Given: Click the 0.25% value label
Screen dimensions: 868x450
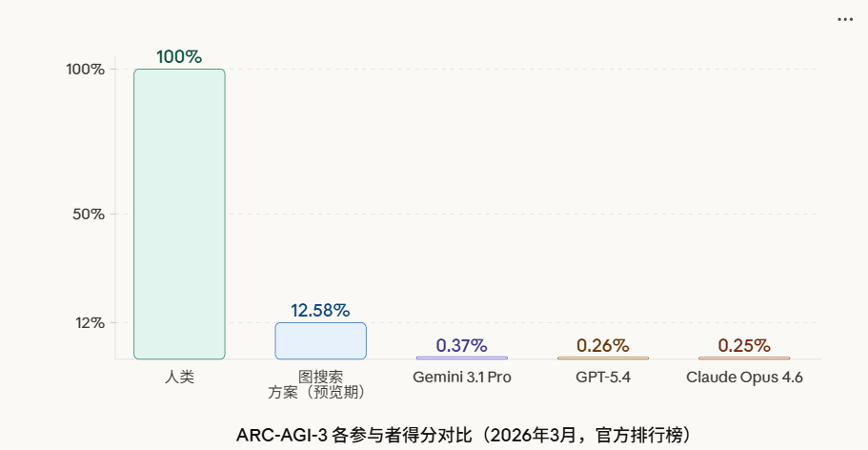Looking at the screenshot, I should pyautogui.click(x=744, y=345).
